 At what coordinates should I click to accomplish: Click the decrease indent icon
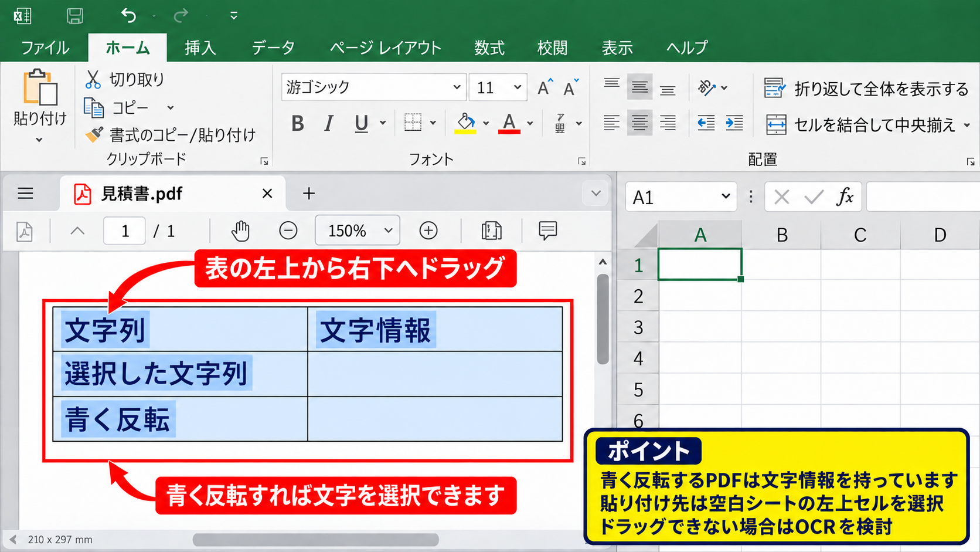coord(706,123)
